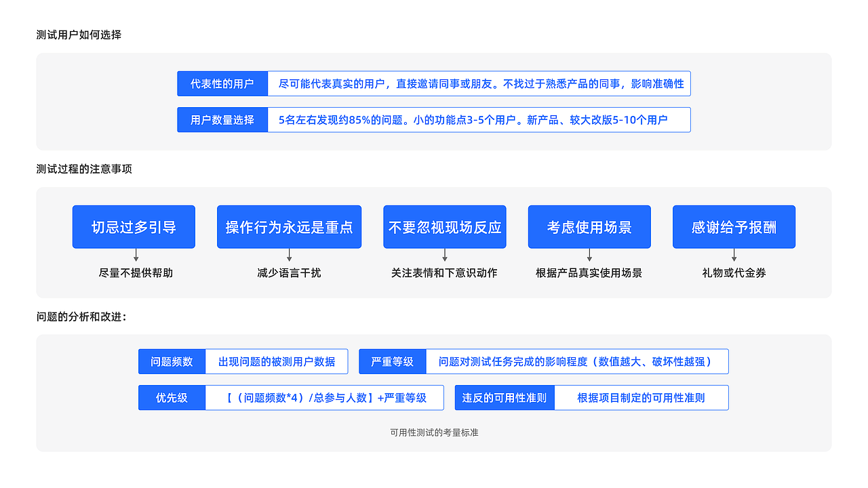Click the priority formula text box

pyautogui.click(x=324, y=397)
